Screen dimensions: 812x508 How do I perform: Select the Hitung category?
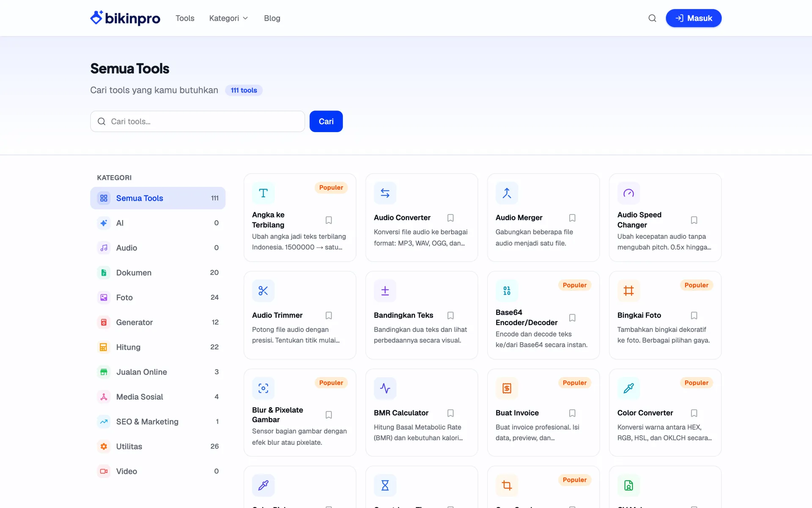point(158,347)
